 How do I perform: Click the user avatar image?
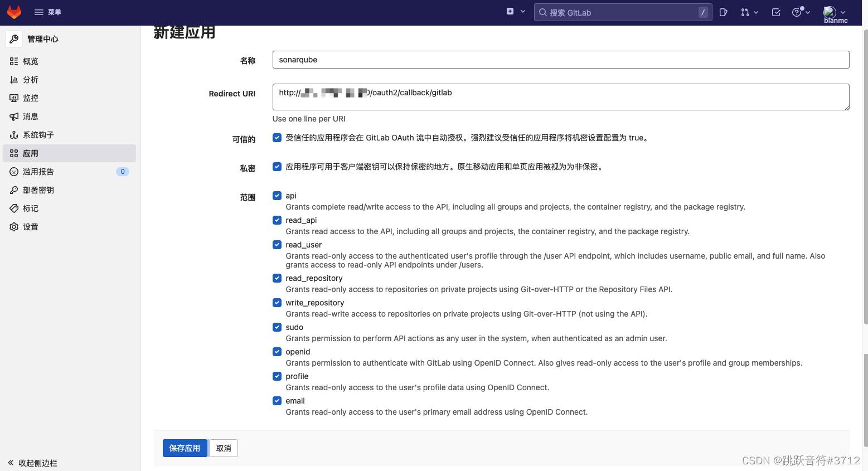click(830, 12)
